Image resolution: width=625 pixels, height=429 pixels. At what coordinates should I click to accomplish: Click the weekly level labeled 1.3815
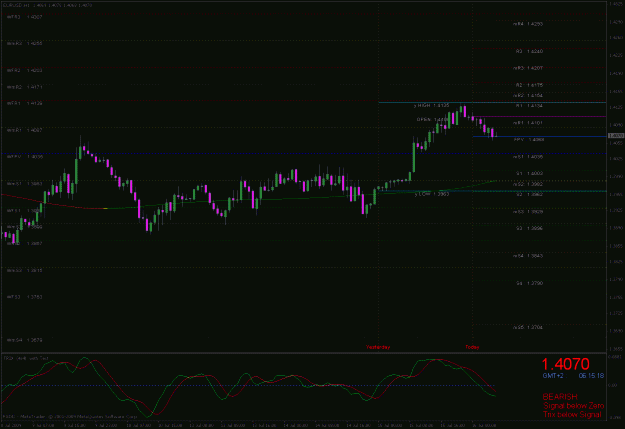click(x=25, y=270)
